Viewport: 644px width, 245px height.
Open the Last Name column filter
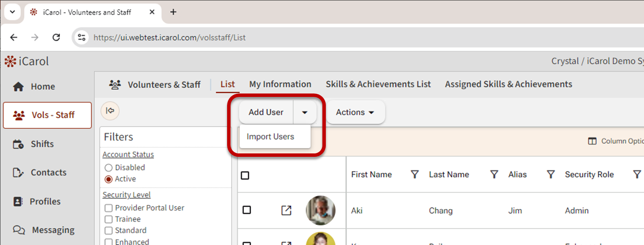pyautogui.click(x=494, y=174)
